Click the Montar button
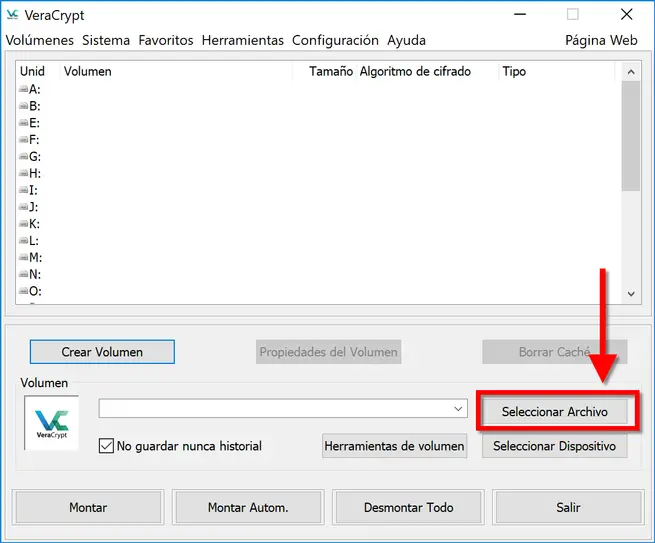655x543 pixels. [88, 507]
